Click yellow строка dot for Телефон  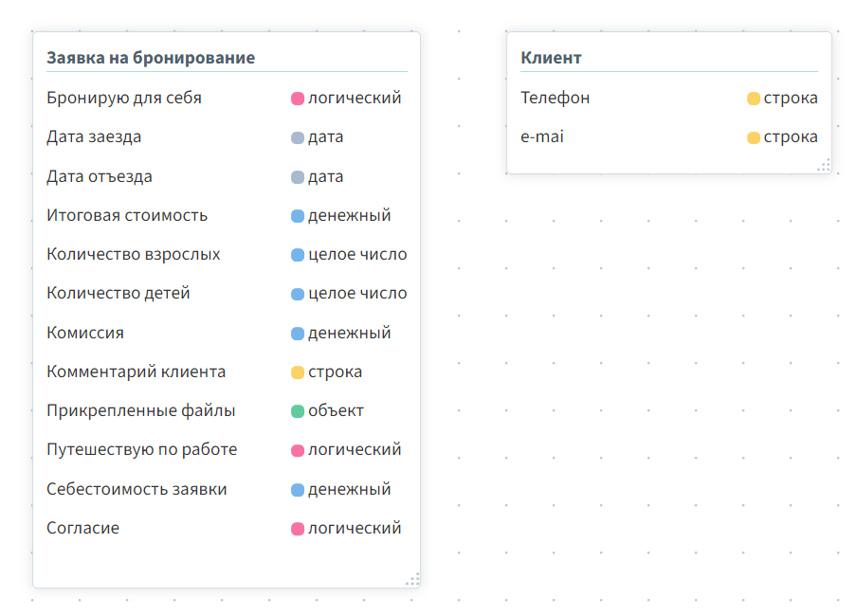pos(754,99)
